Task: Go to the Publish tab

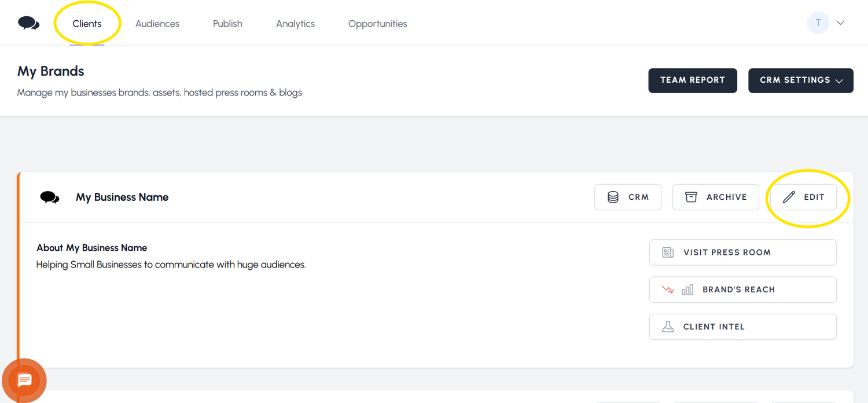Action: click(227, 24)
